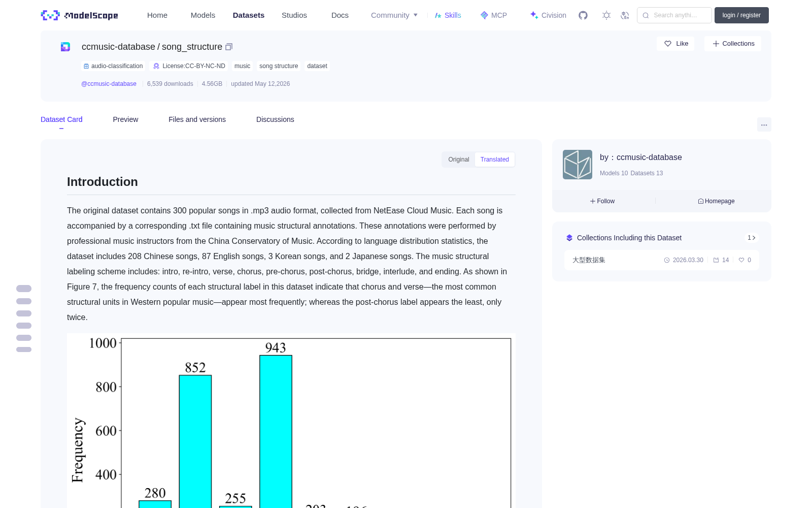812x508 pixels.
Task: Click the Follow plus icon
Action: click(593, 201)
